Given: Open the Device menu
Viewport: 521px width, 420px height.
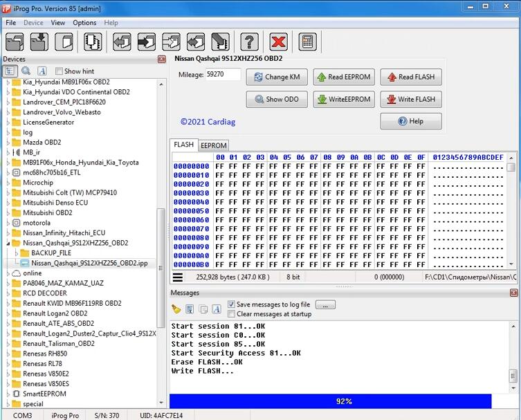Looking at the screenshot, I should point(33,23).
